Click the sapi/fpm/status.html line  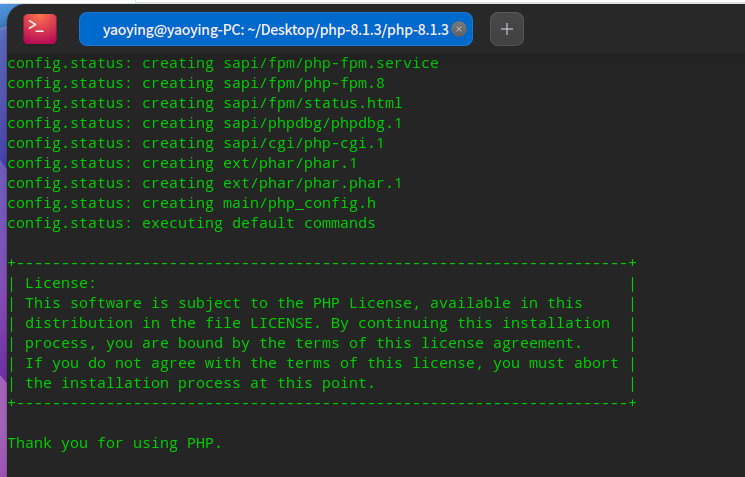[204, 103]
